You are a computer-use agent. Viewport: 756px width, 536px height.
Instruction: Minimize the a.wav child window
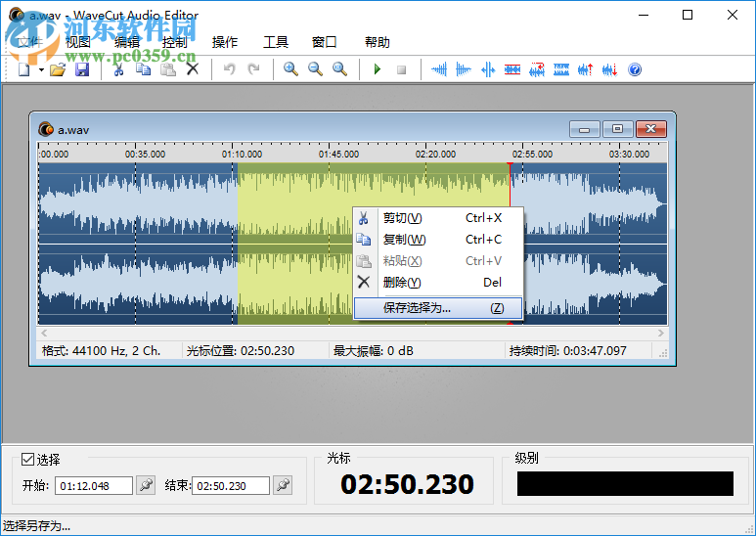tap(584, 129)
